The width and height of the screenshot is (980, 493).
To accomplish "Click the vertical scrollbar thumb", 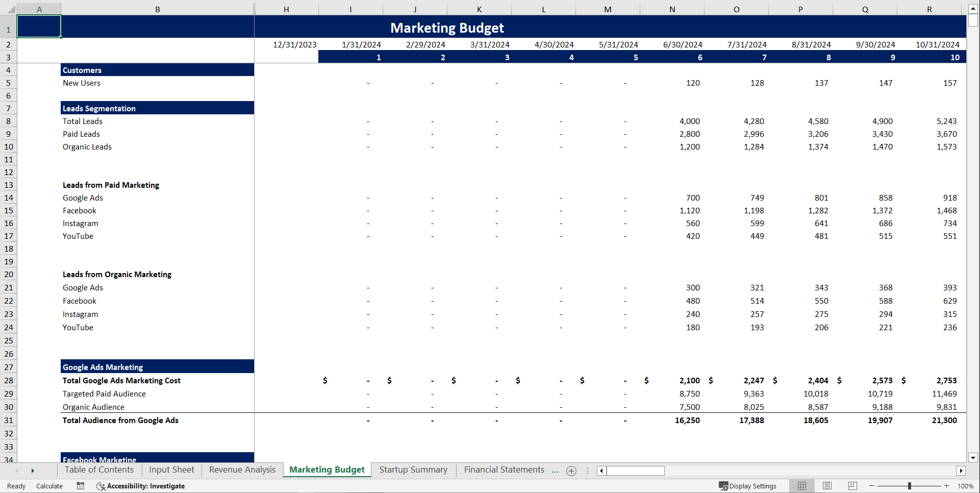I will coord(973,20).
